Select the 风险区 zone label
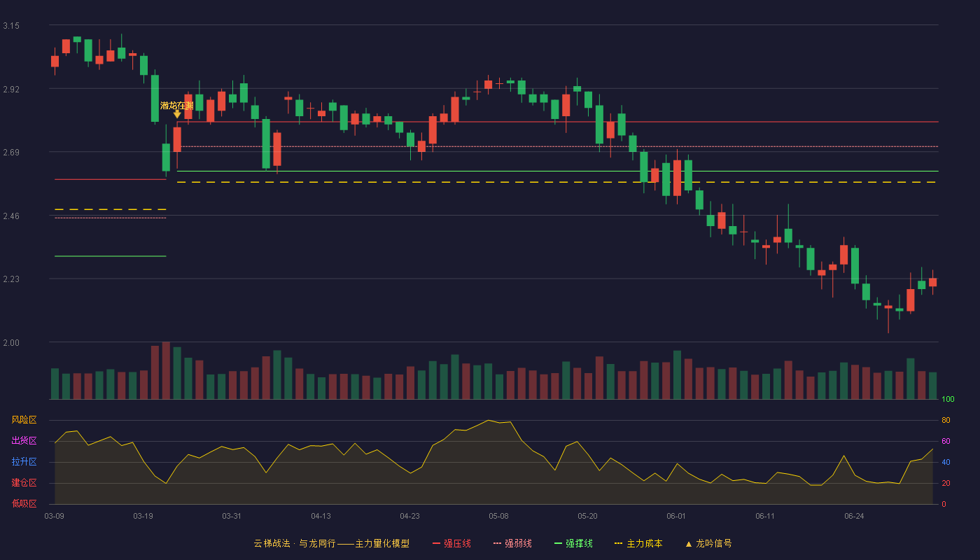980x560 pixels. (x=24, y=420)
